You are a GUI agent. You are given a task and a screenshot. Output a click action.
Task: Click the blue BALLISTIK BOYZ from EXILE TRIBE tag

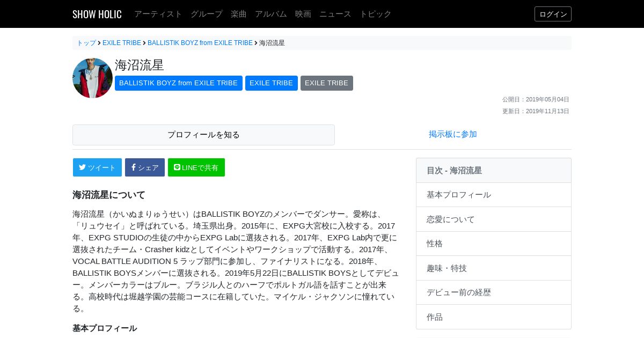178,83
